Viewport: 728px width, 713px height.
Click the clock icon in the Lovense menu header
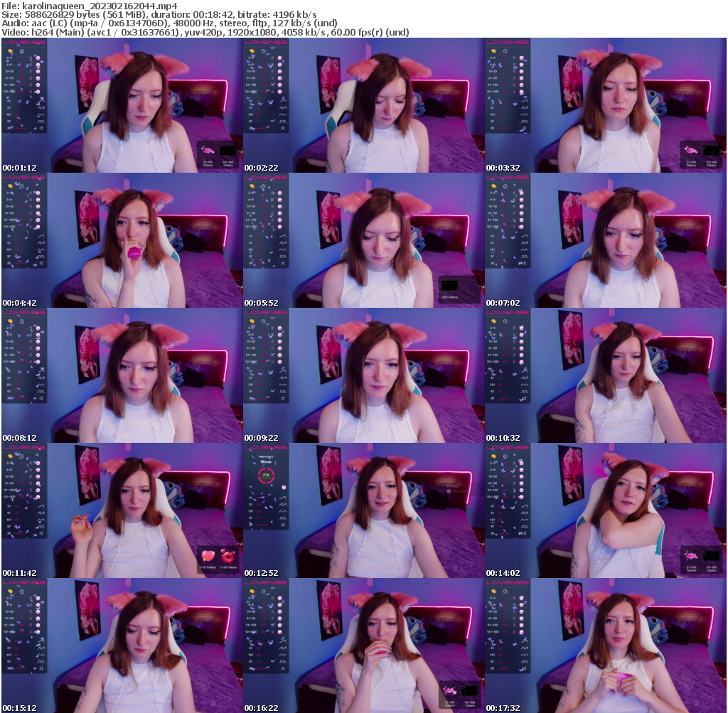click(21, 52)
